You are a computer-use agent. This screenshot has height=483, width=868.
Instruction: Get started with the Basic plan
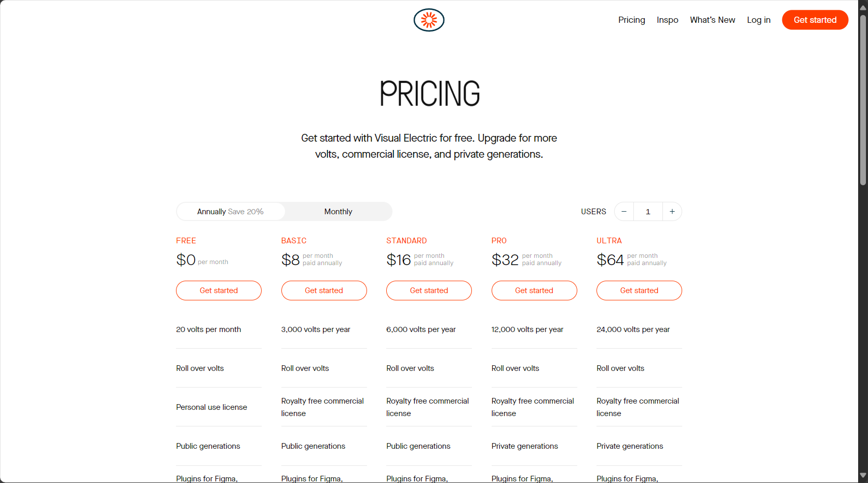click(324, 291)
